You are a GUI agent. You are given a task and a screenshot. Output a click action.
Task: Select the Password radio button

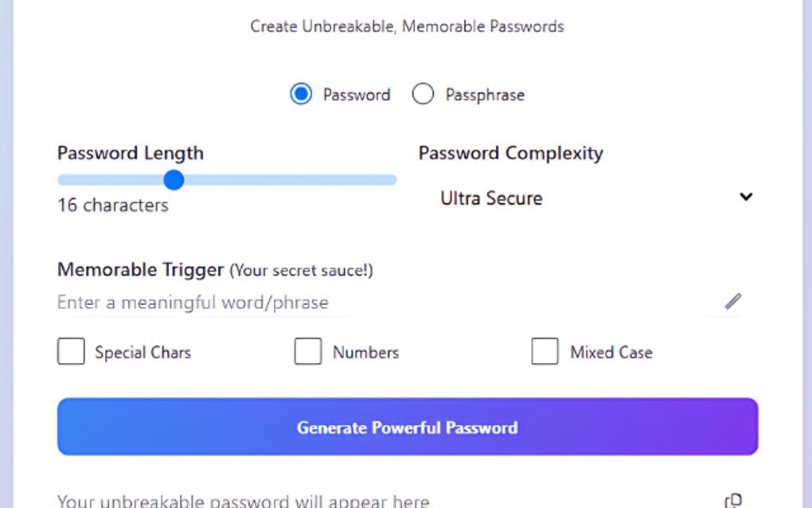(x=301, y=93)
